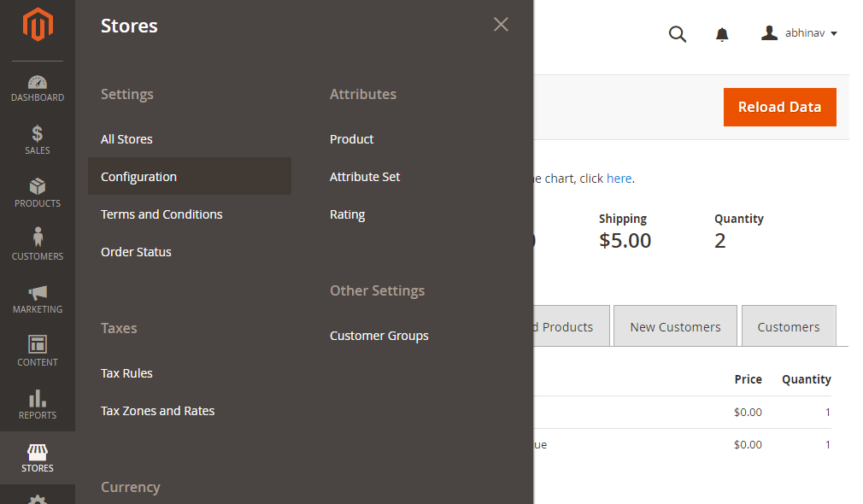The width and height of the screenshot is (863, 504).
Task: Switch to the Customers tab
Action: point(789,326)
